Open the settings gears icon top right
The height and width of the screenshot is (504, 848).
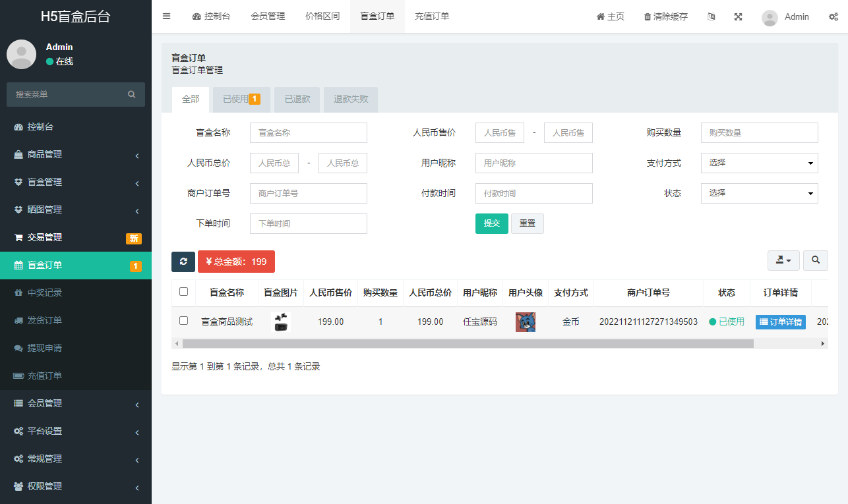coord(833,16)
